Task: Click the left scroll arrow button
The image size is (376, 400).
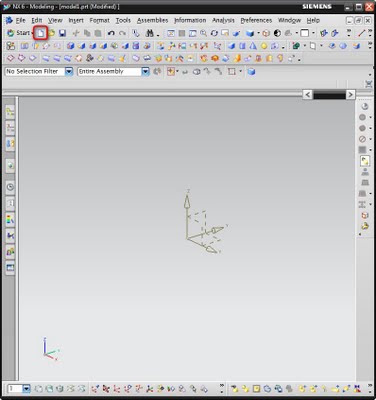Action: pos(307,95)
